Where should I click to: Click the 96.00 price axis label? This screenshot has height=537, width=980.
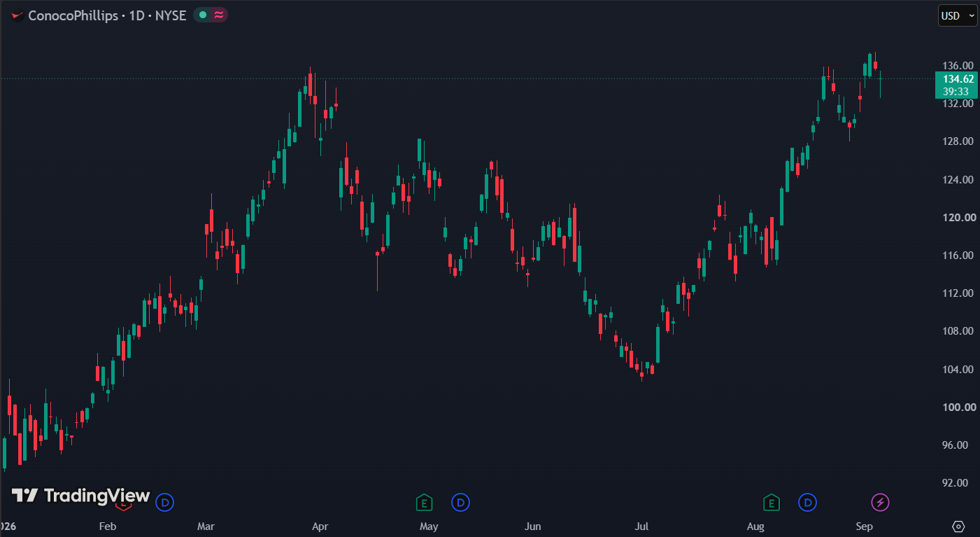click(x=956, y=445)
